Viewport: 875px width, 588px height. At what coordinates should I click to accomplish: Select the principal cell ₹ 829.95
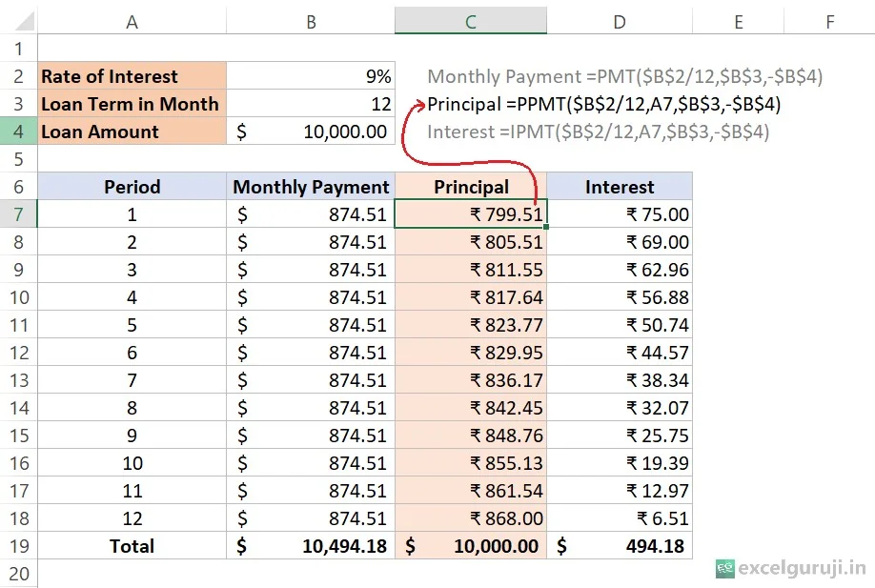[x=471, y=352]
